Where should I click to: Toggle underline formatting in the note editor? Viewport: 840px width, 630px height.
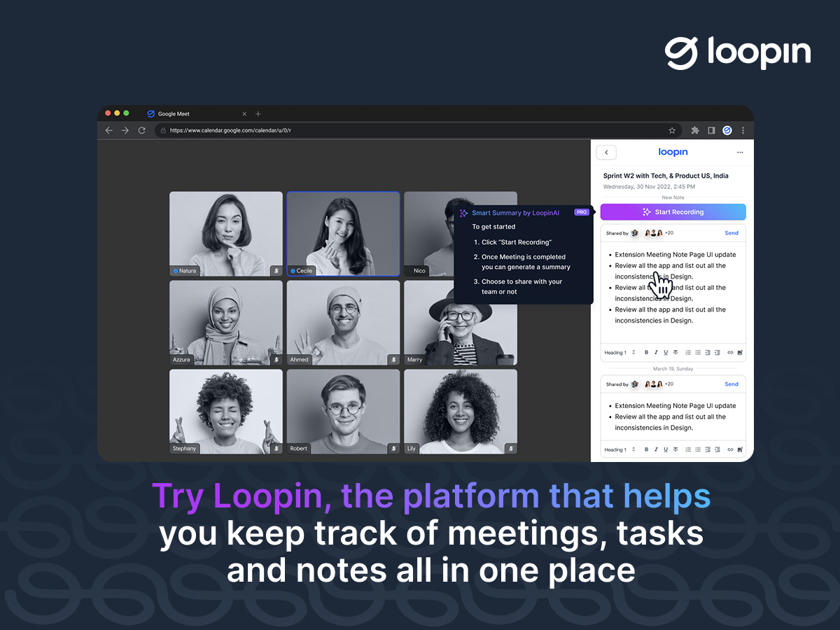664,352
